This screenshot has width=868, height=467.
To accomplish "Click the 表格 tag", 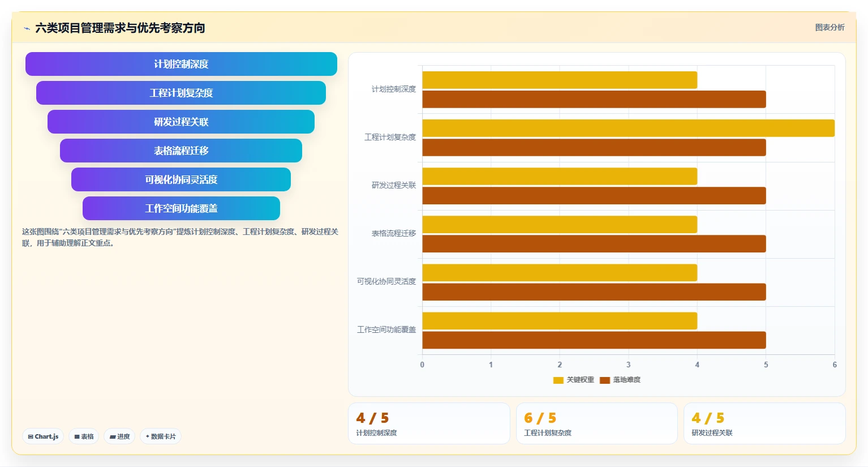I will 84,436.
